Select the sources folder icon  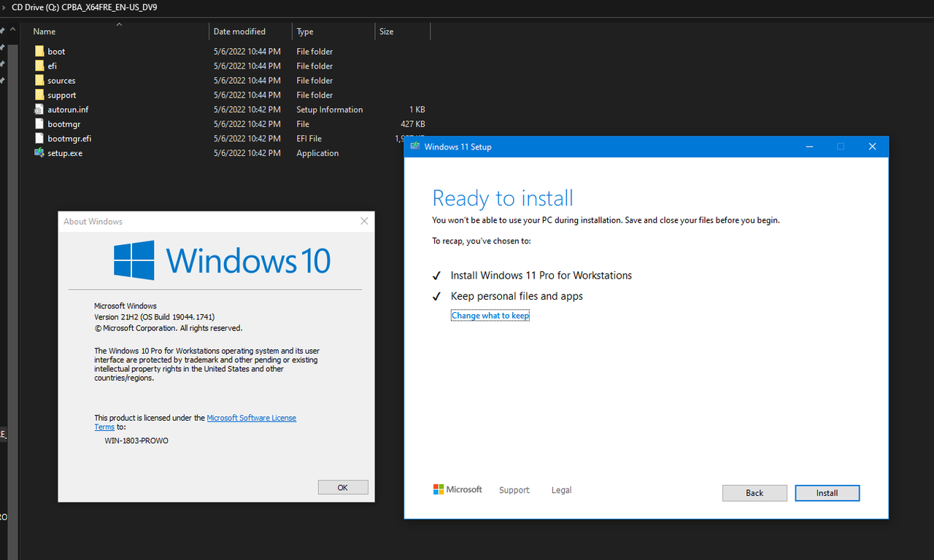click(39, 80)
